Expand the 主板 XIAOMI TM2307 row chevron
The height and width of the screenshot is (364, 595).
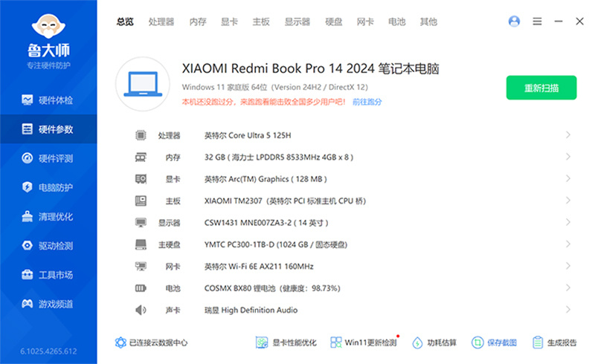pyautogui.click(x=567, y=201)
